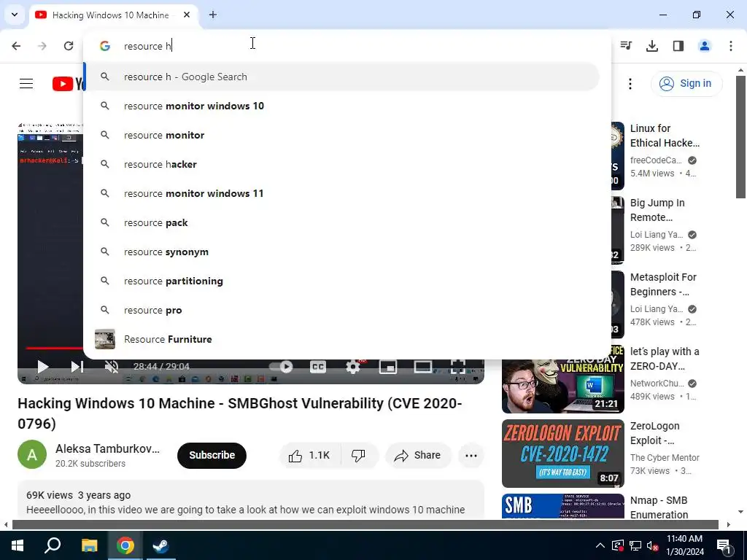Enable miniplayer mode icon
747x560 pixels.
(x=388, y=366)
